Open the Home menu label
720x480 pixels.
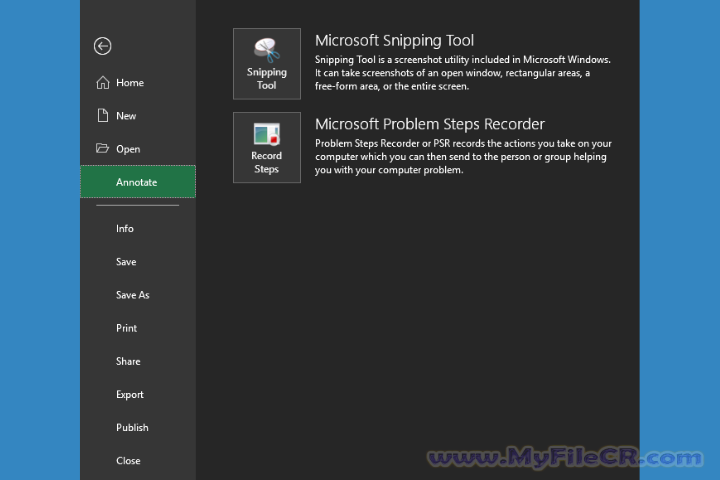pos(130,83)
